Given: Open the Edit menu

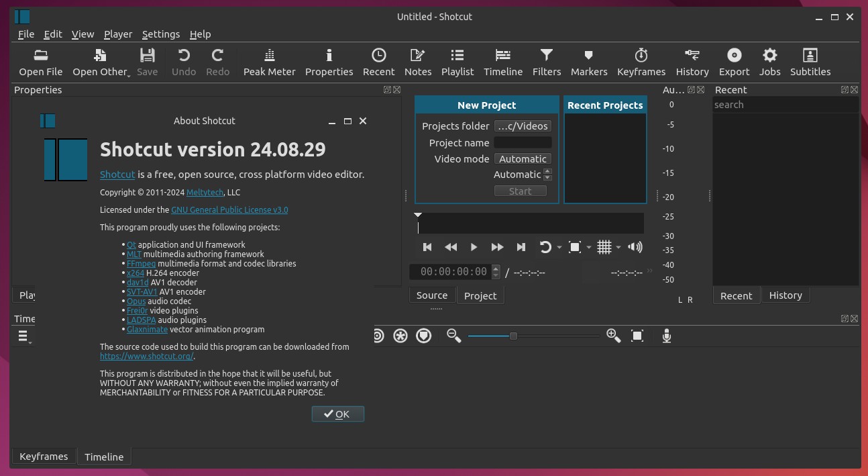Looking at the screenshot, I should [x=53, y=34].
